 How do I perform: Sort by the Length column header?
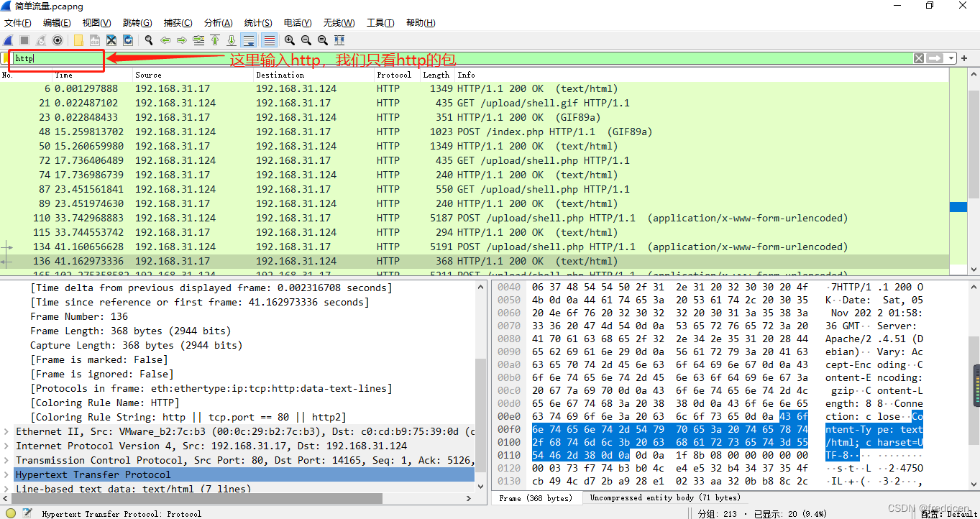tap(437, 75)
